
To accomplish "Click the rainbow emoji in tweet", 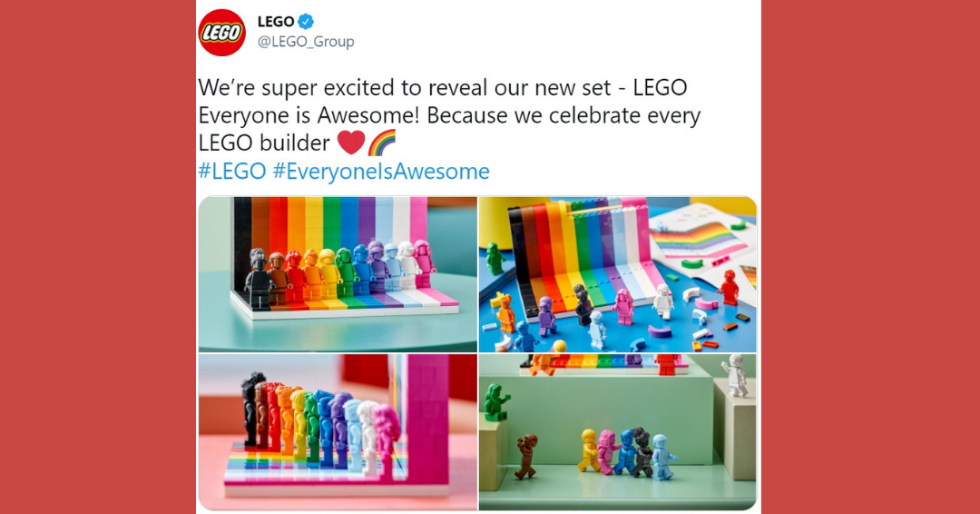I will (382, 143).
